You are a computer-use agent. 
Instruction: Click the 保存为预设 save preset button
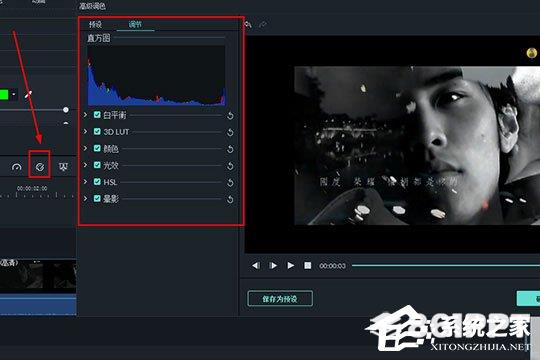coord(280,299)
